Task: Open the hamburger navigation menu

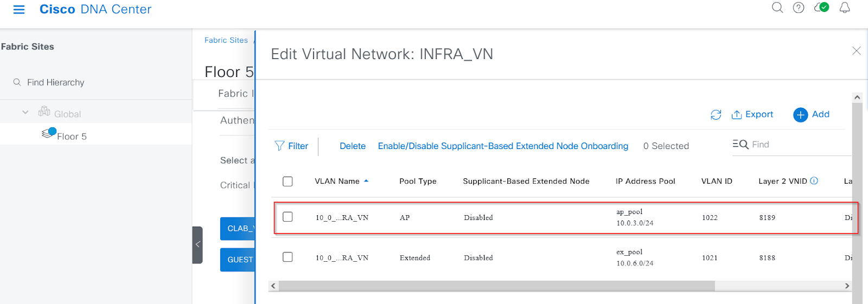Action: pyautogui.click(x=19, y=10)
